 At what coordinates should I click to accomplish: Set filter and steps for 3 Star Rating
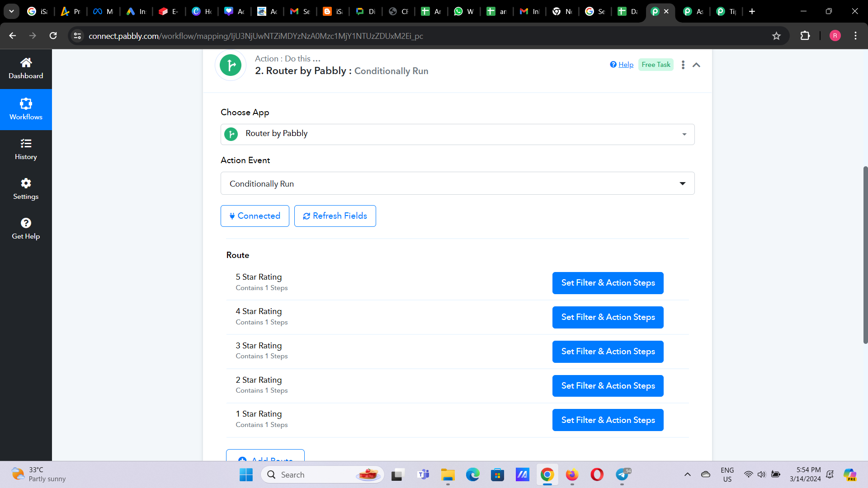pos(608,352)
